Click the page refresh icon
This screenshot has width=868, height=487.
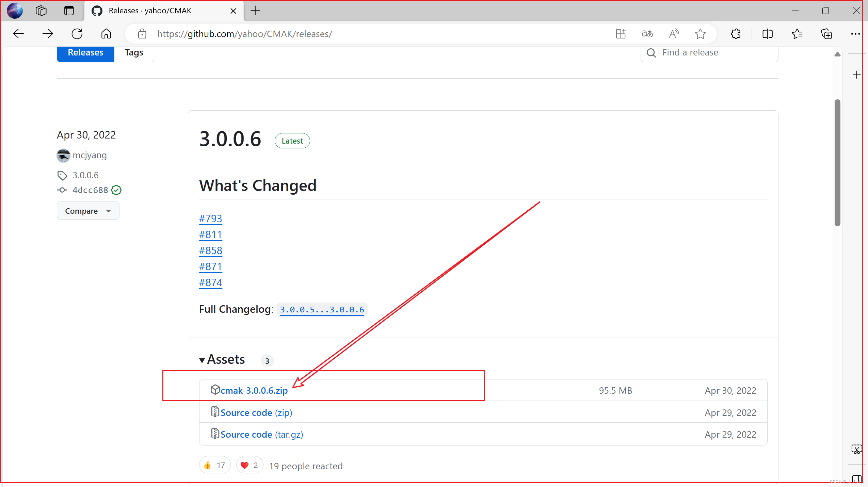coord(77,33)
